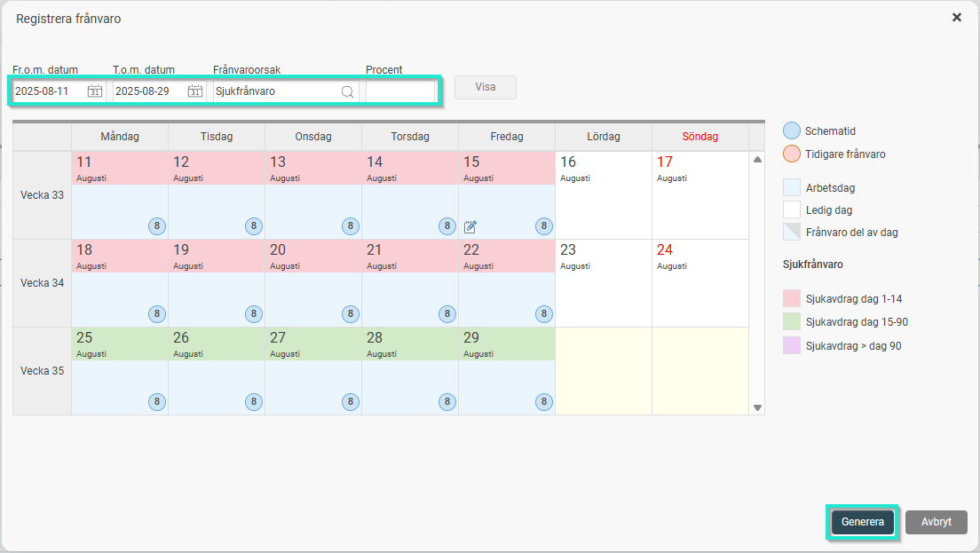Click the Frånvaroorsak search magnifier icon

[x=347, y=91]
